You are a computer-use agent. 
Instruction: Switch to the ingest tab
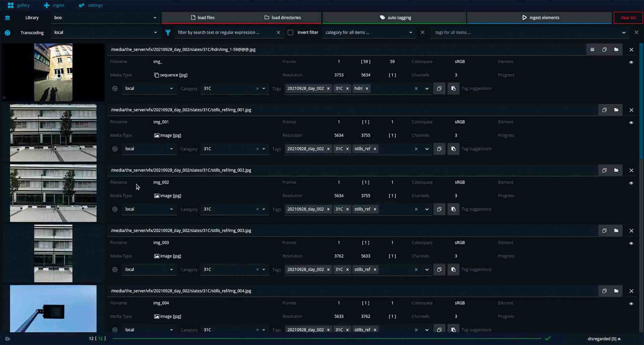[54, 5]
